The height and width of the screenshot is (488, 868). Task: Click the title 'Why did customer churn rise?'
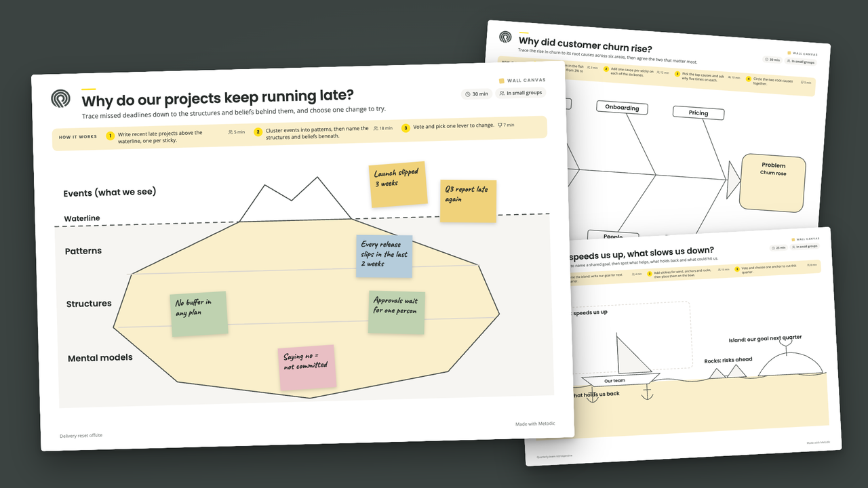(x=585, y=45)
